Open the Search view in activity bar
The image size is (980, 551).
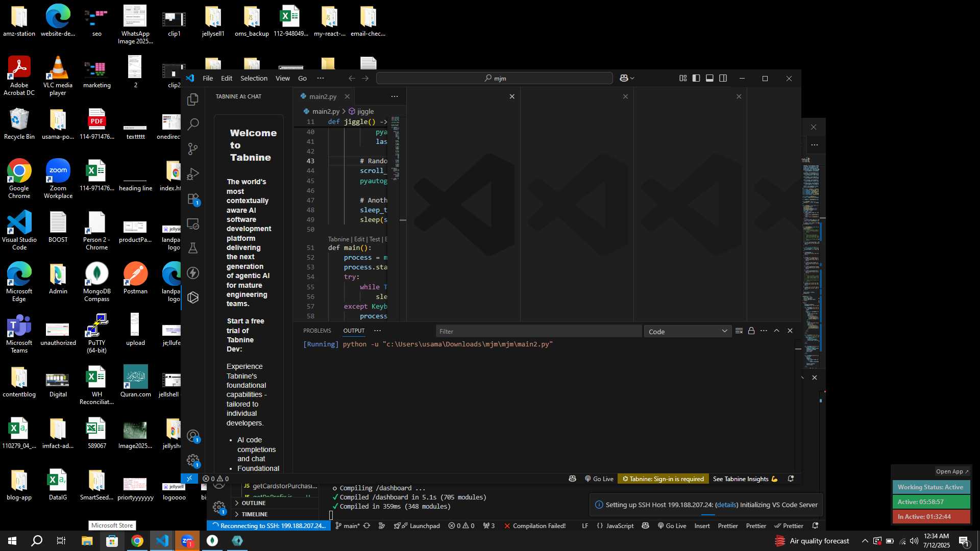click(193, 124)
